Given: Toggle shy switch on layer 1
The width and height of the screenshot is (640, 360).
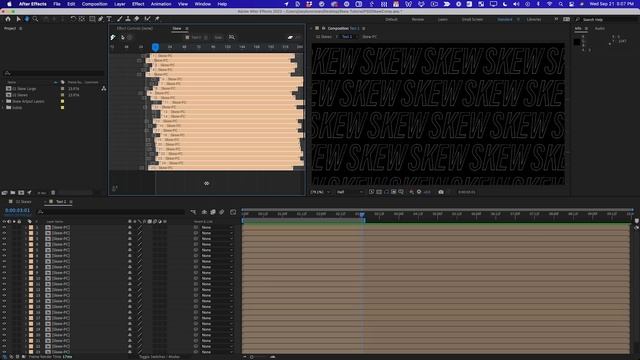Looking at the screenshot, I should (130, 227).
